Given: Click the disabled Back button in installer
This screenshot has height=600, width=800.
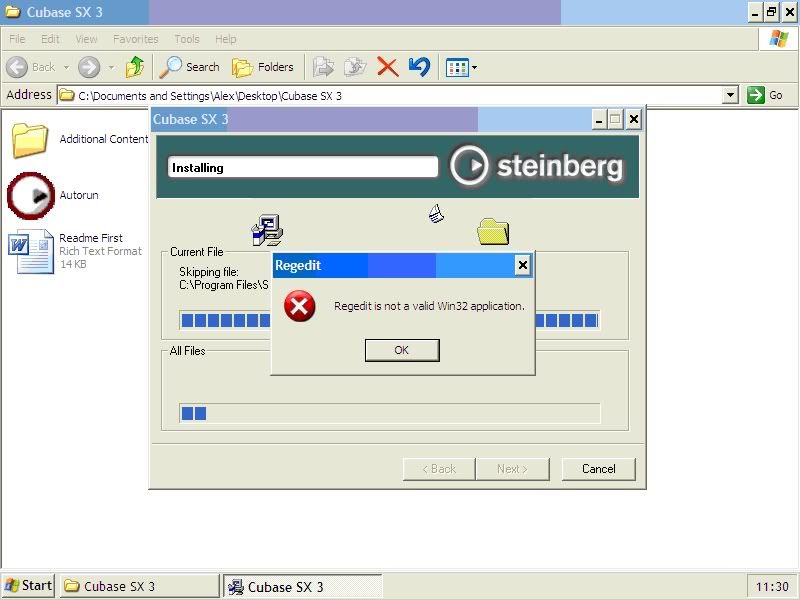Looking at the screenshot, I should 439,469.
